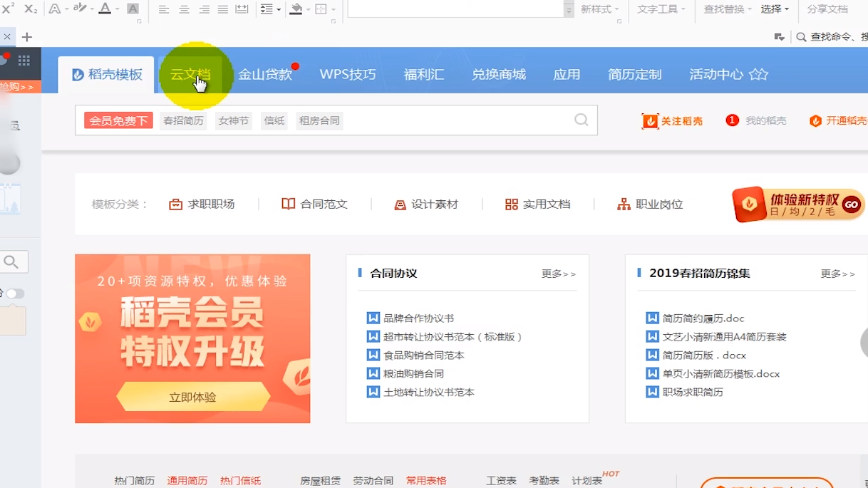The height and width of the screenshot is (488, 868).
Task: Open the new tab plus button
Action: click(x=27, y=37)
